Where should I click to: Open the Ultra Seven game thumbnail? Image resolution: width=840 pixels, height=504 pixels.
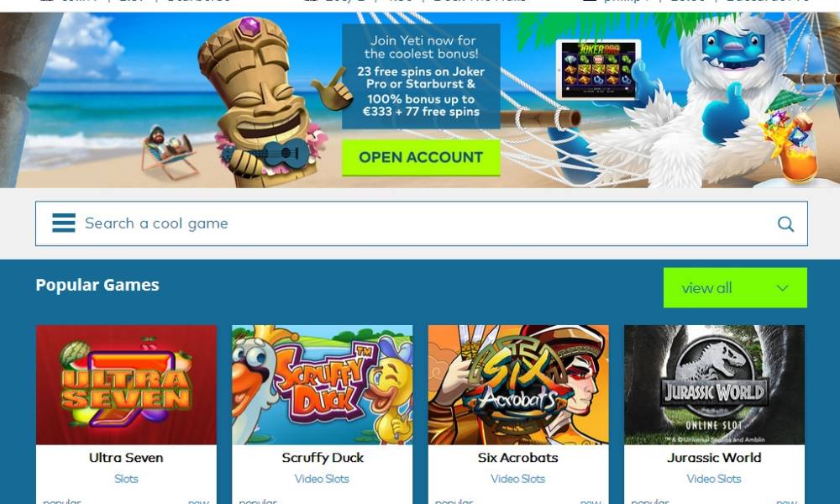(x=127, y=385)
